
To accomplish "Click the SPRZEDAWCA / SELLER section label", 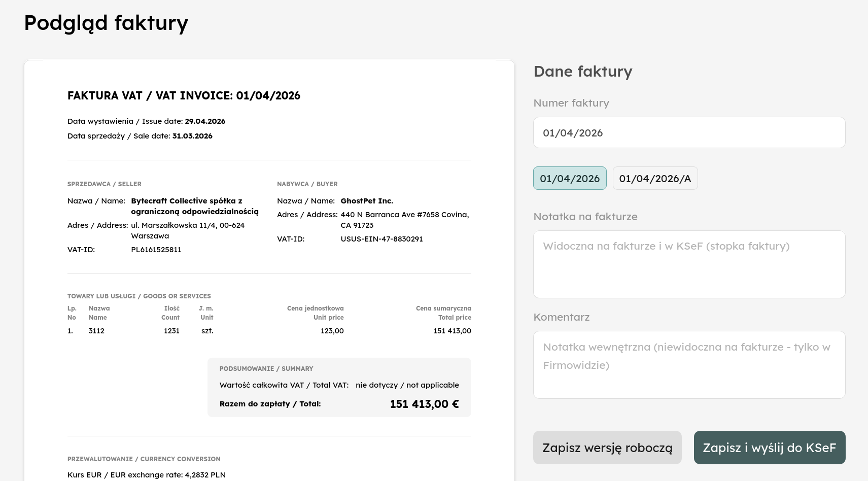I will [x=105, y=184].
